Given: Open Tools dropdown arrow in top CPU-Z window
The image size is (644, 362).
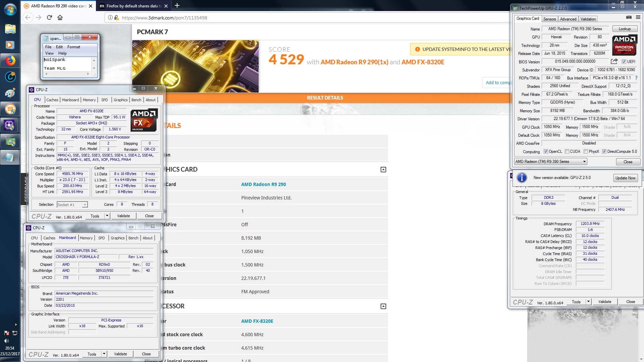Looking at the screenshot, I should click(x=107, y=216).
